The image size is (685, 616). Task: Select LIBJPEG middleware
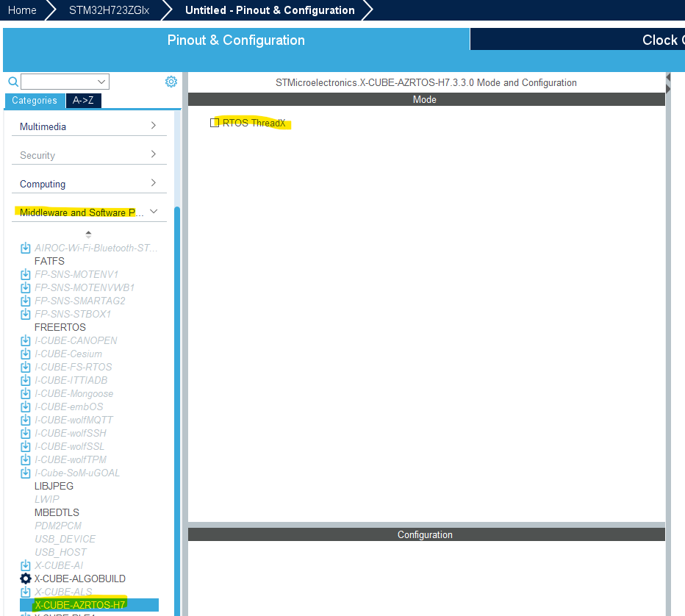pos(54,486)
